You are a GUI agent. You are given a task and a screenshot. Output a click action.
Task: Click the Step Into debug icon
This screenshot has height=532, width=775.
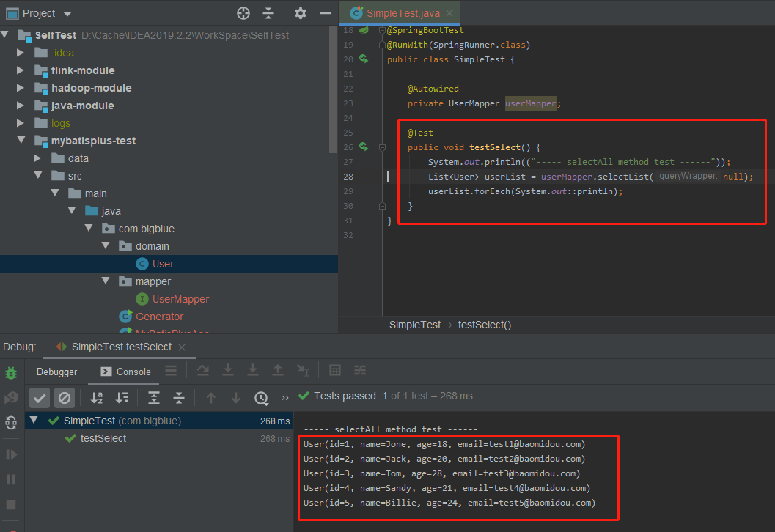click(228, 371)
